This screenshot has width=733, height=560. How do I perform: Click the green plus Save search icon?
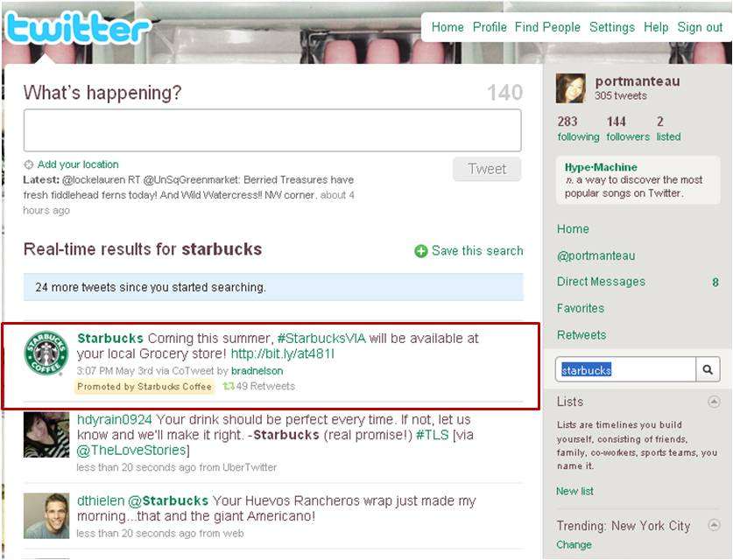420,251
